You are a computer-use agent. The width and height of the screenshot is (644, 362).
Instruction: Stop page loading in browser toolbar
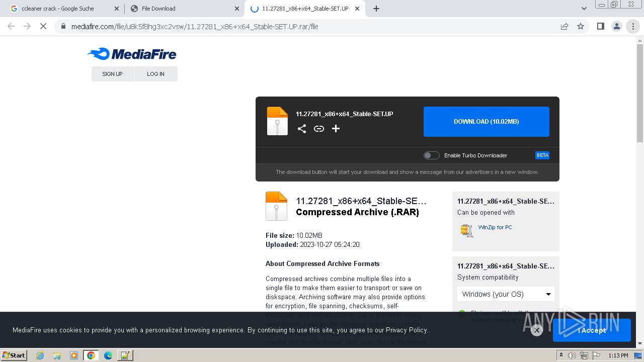tap(43, 26)
